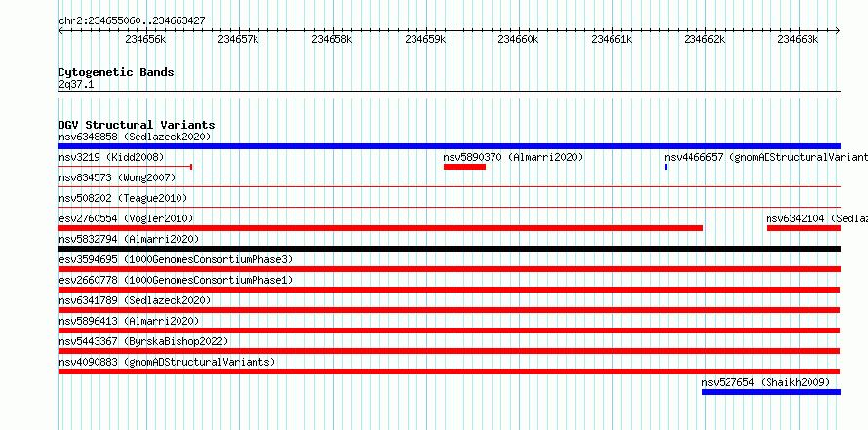Click nsv5443367 (ByrskaBishop2022) variant label
Image resolution: width=868 pixels, height=430 pixels.
click(143, 341)
